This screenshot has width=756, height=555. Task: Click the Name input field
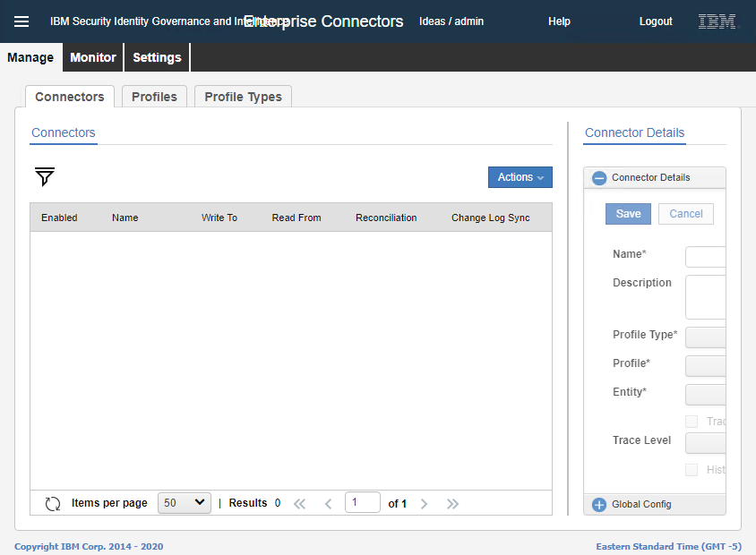705,257
